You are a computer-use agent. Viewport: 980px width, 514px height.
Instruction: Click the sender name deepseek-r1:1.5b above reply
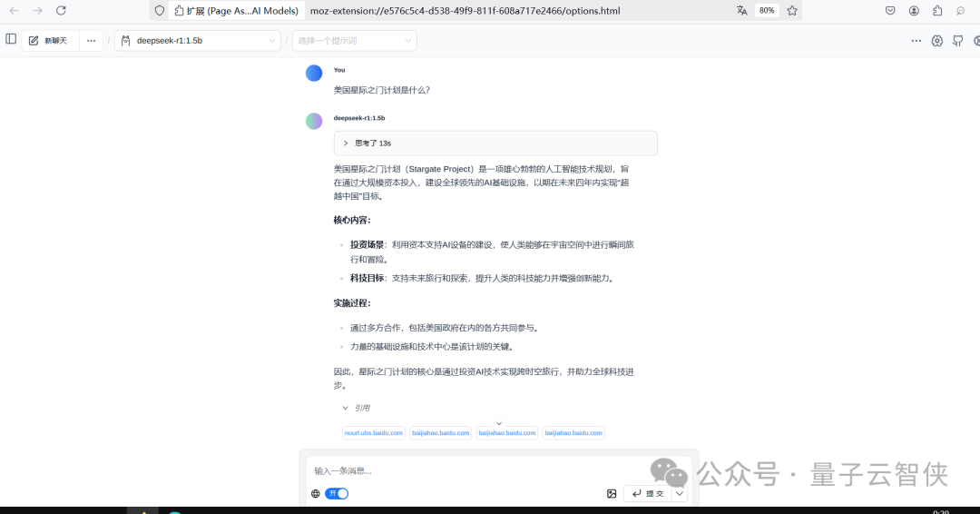click(359, 117)
